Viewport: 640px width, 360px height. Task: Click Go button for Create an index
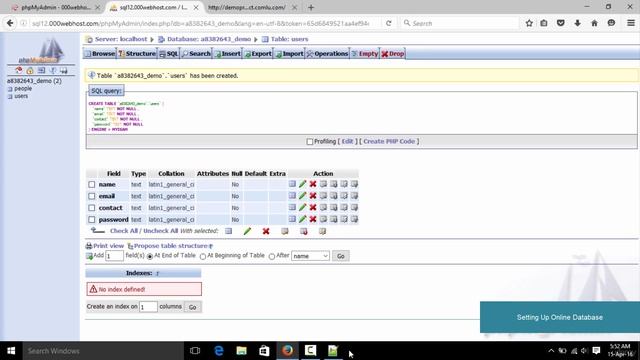pos(193,307)
